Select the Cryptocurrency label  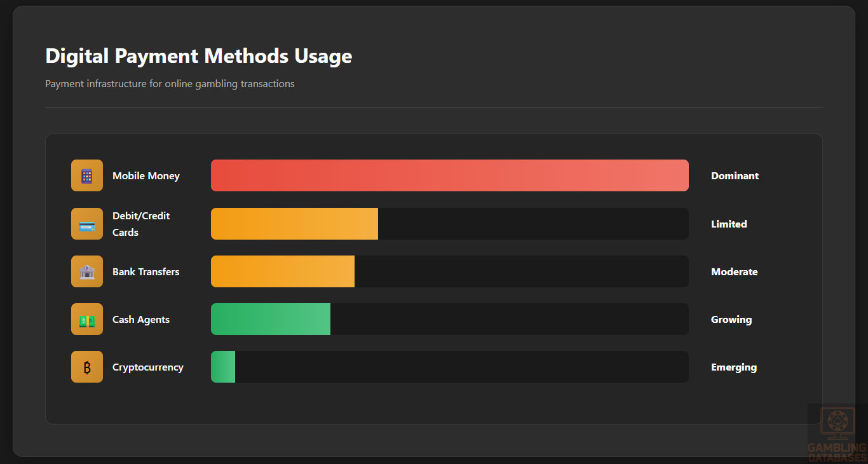pos(148,367)
